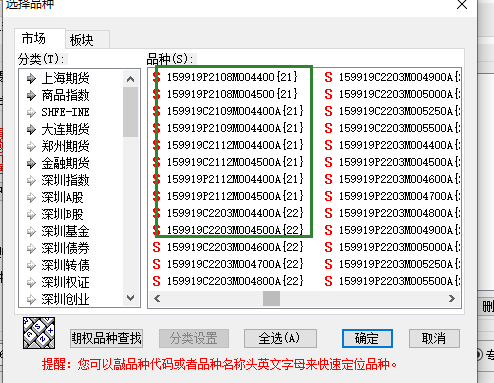The image size is (494, 383).
Task: Click red S icon of 159919P2203M004400A
Action: pyautogui.click(x=328, y=145)
